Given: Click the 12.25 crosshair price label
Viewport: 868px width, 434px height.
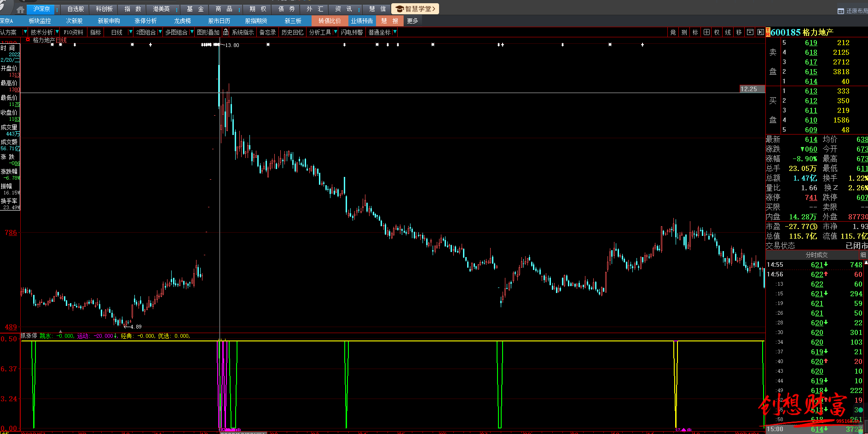Looking at the screenshot, I should point(752,89).
